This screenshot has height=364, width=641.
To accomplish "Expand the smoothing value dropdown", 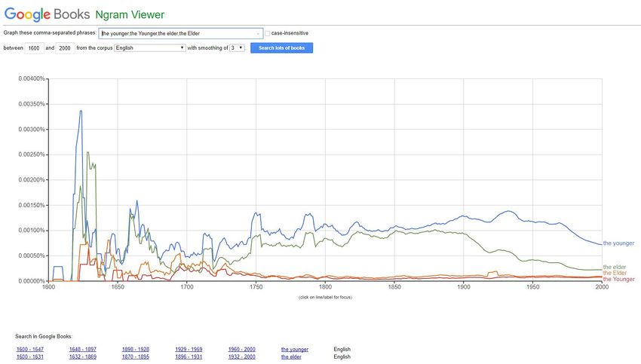I will point(237,47).
